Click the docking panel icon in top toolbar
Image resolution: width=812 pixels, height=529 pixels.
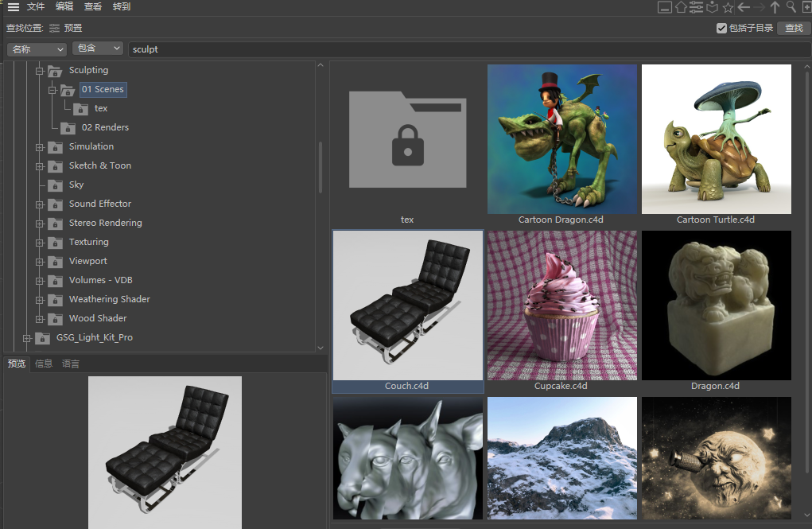pos(664,6)
